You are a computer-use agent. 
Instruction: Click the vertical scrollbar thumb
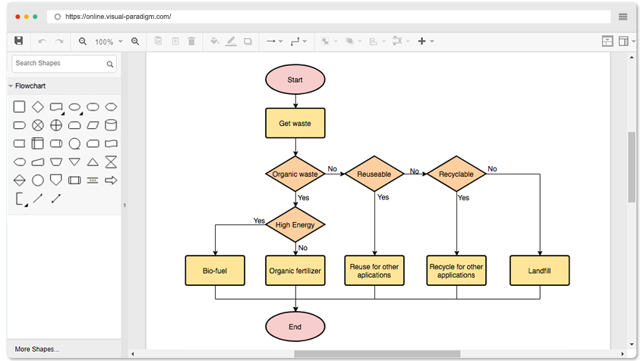tap(631, 167)
